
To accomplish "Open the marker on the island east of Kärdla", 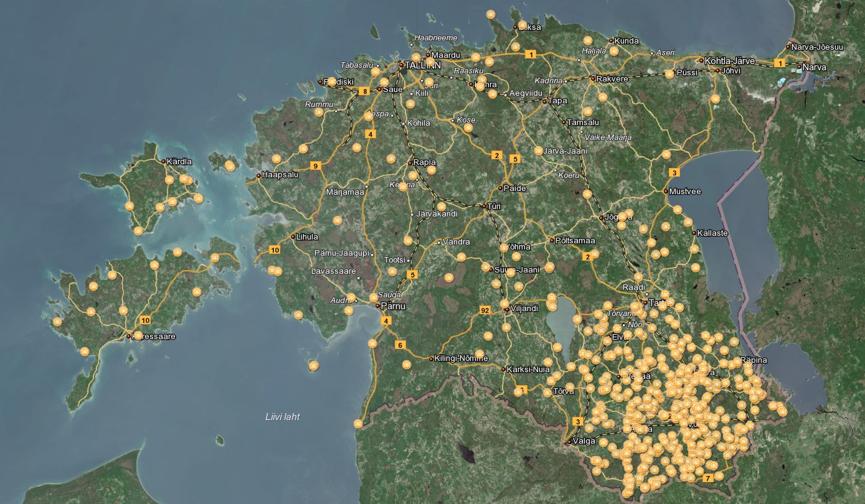I will pos(230,166).
